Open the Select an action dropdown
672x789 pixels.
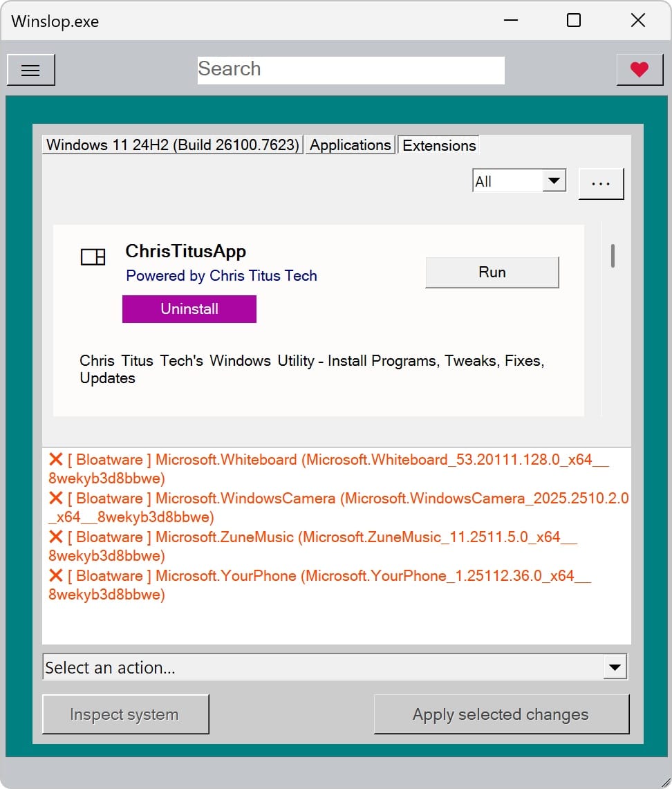click(x=335, y=667)
